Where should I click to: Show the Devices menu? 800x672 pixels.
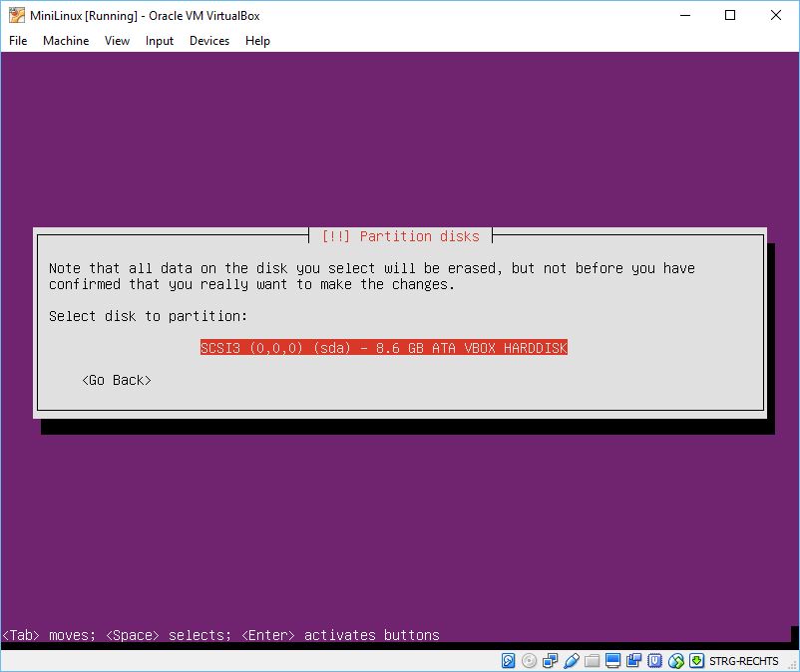pos(209,41)
